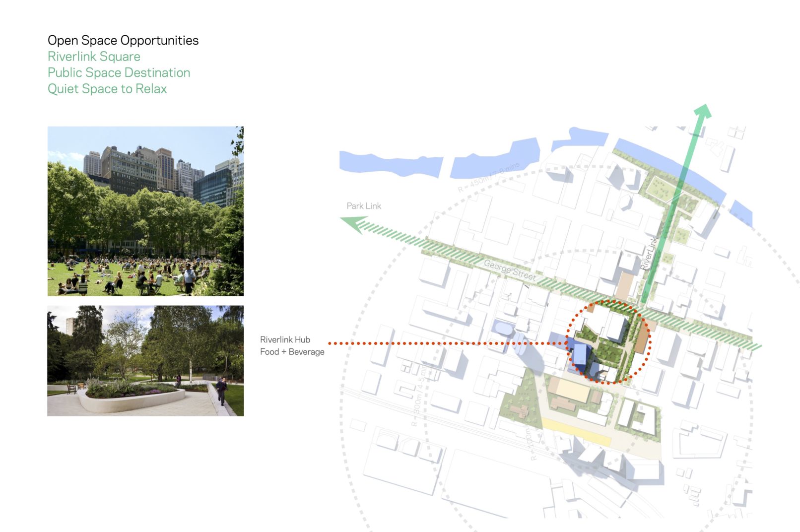Open the crowded park lawn photo
This screenshot has height=532, width=800.
(145, 211)
